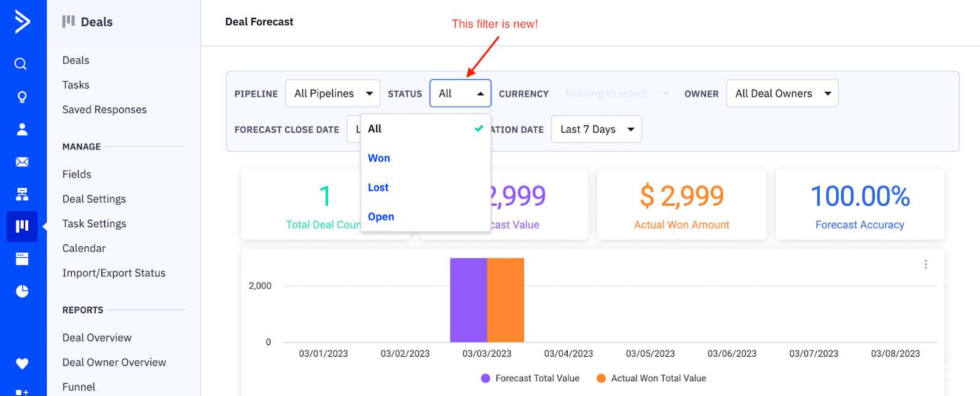
Task: Click the lightbulb icon in sidebar
Action: (22, 97)
